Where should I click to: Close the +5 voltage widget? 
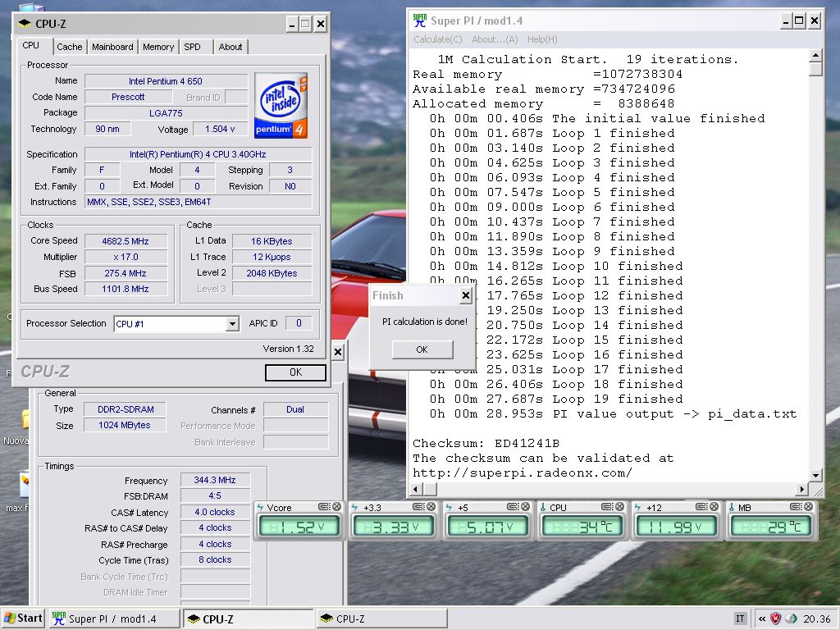click(525, 507)
